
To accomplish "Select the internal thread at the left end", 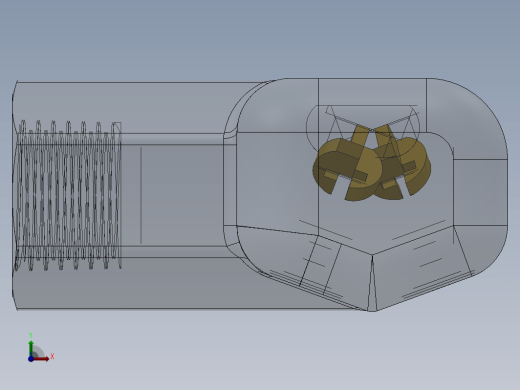I will click(x=68, y=195).
